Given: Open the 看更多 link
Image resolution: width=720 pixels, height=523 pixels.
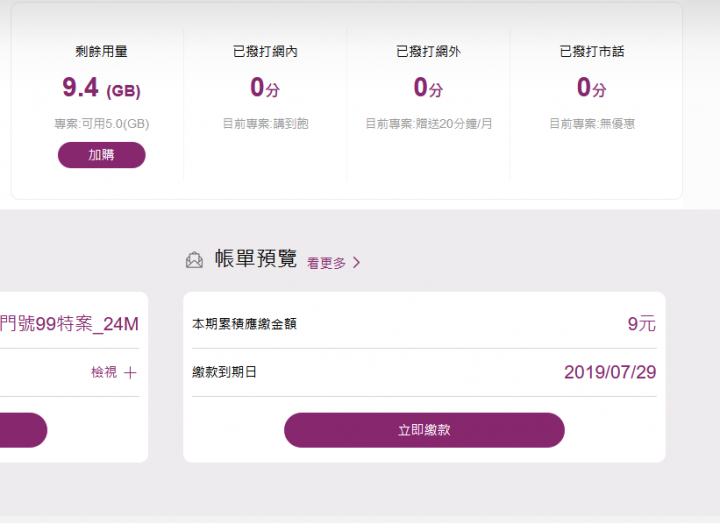Looking at the screenshot, I should (326, 263).
